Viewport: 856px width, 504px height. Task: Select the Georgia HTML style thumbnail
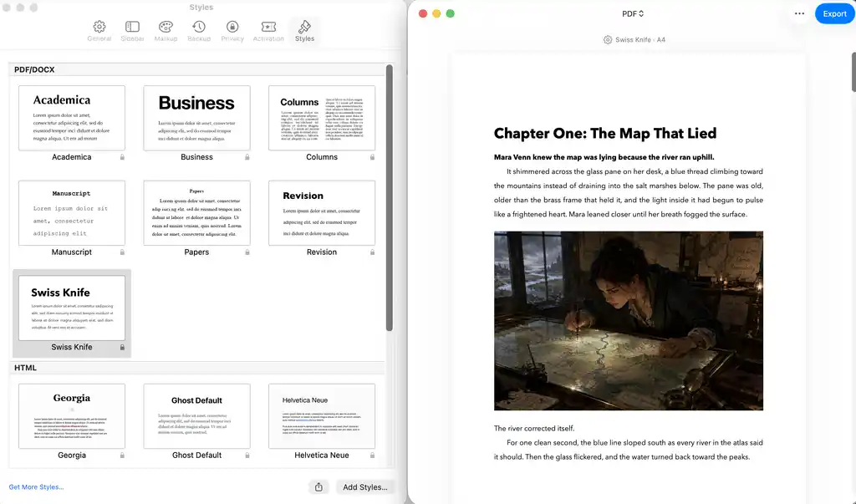tap(72, 416)
